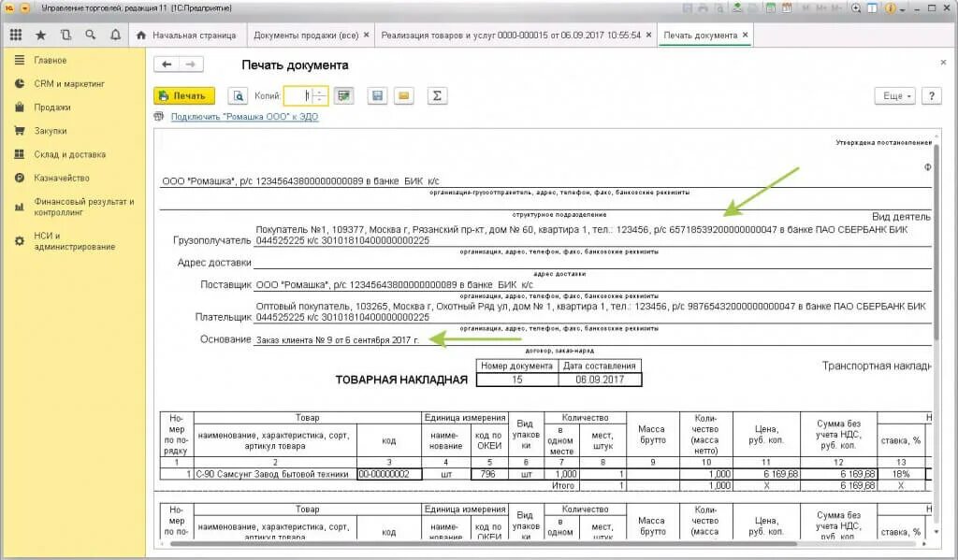Viewport: 958px width, 560px height.
Task: Open Казначейство section in sidebar
Action: tap(73, 178)
